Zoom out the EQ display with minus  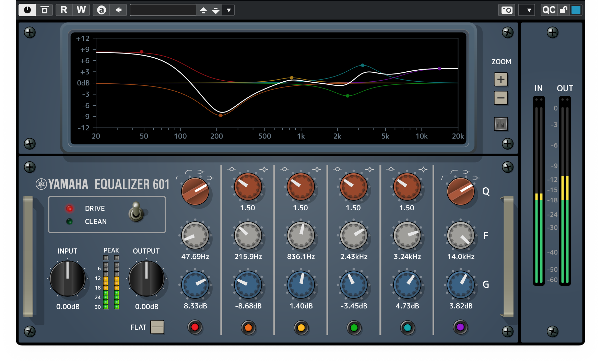[x=501, y=98]
